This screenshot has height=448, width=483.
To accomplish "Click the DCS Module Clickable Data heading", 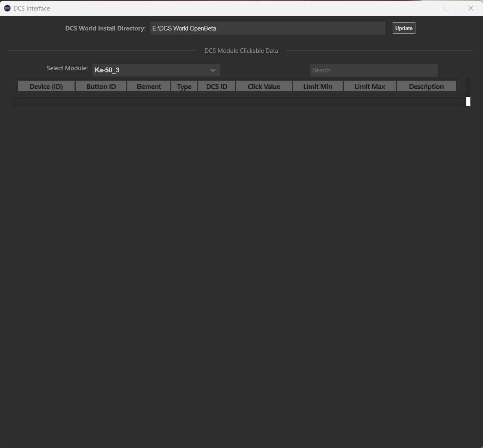I will (x=241, y=51).
